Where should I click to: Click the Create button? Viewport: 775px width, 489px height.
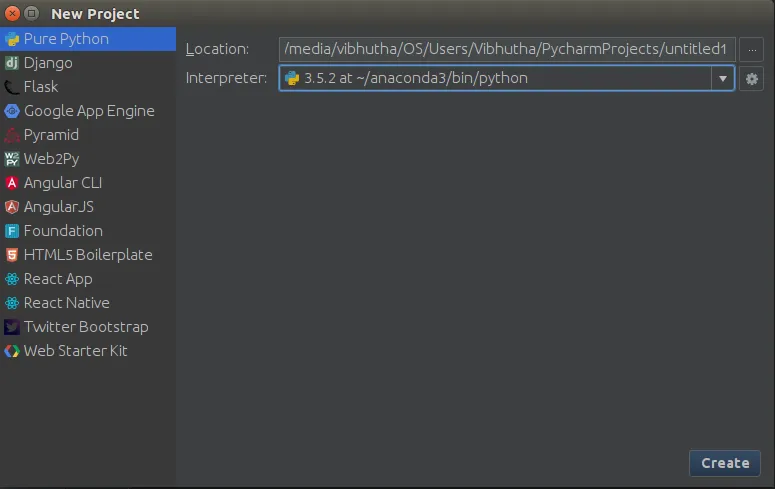(x=725, y=463)
